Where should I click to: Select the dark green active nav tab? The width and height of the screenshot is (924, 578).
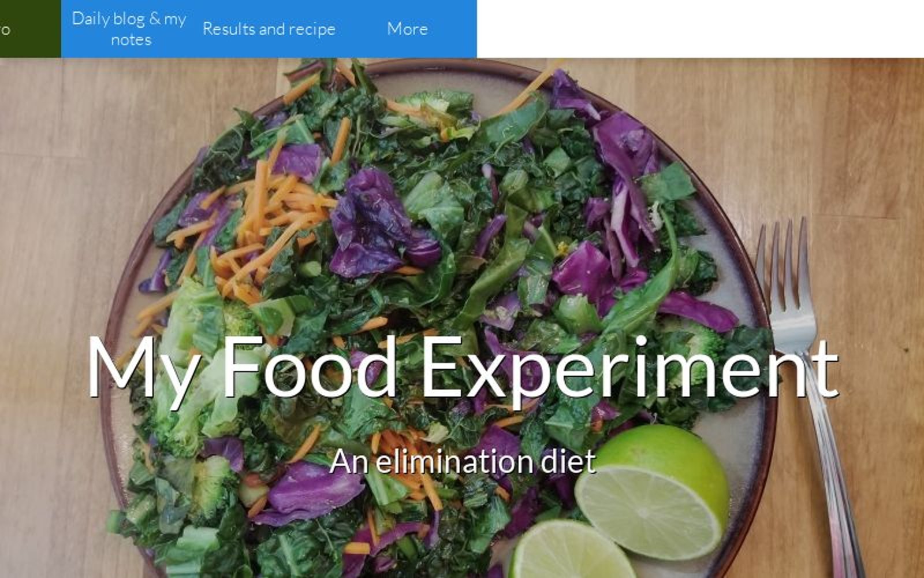click(x=30, y=29)
